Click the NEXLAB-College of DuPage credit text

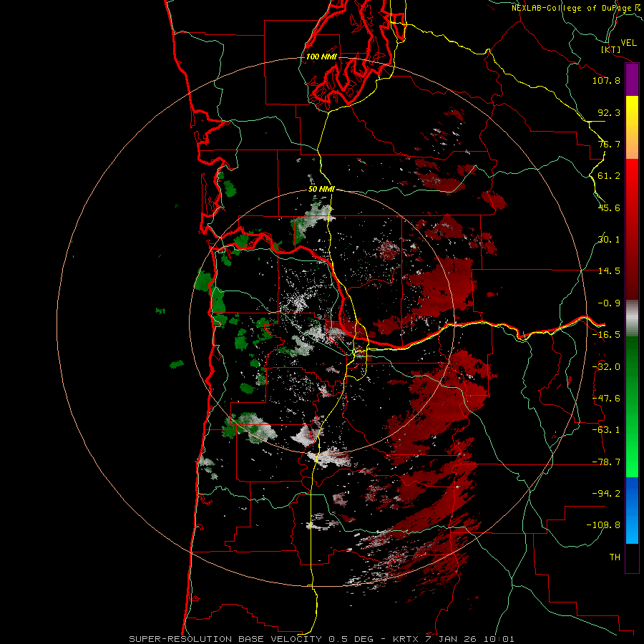(x=576, y=8)
